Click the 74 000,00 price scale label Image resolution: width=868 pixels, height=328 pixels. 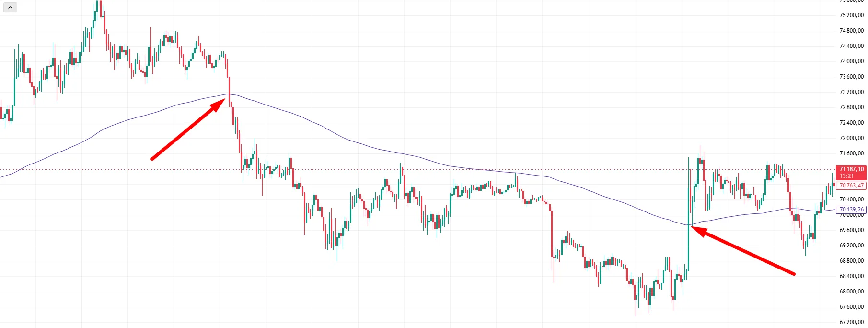coord(851,61)
